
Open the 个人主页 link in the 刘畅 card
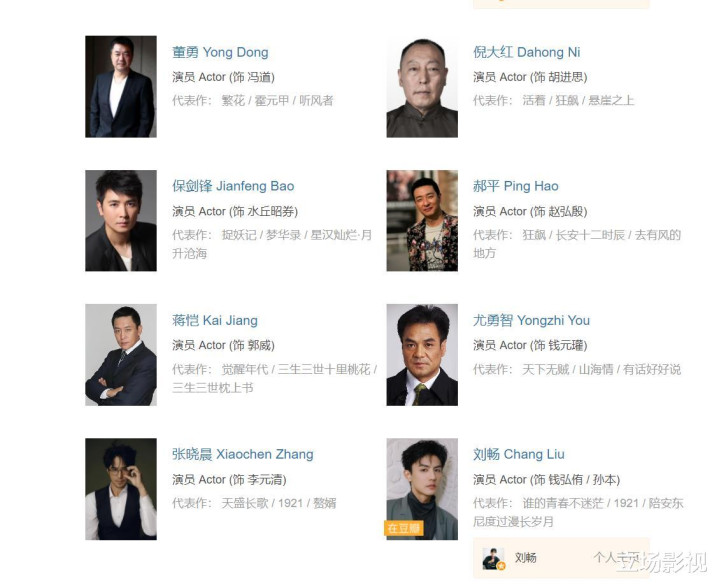point(617,558)
